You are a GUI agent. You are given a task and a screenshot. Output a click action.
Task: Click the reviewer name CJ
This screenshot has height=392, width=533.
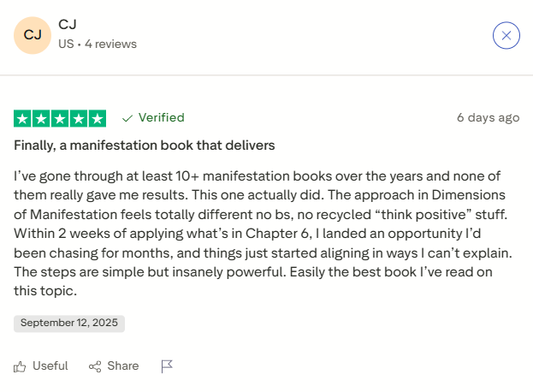coord(68,25)
